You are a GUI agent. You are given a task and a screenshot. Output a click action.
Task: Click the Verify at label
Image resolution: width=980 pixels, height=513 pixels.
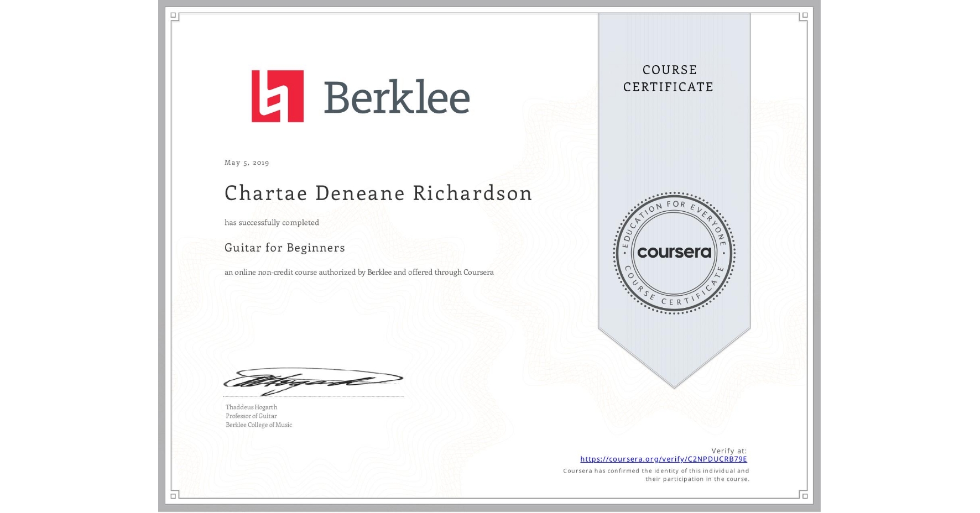(728, 450)
